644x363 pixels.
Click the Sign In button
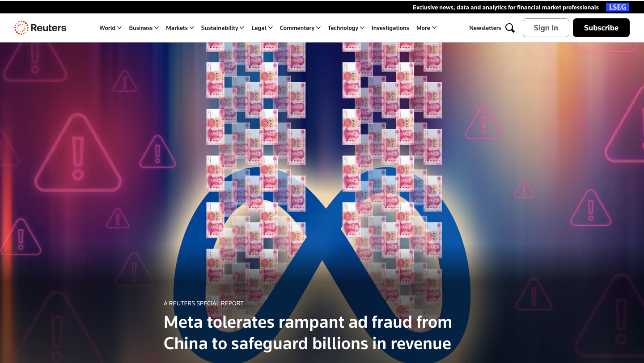pyautogui.click(x=546, y=28)
